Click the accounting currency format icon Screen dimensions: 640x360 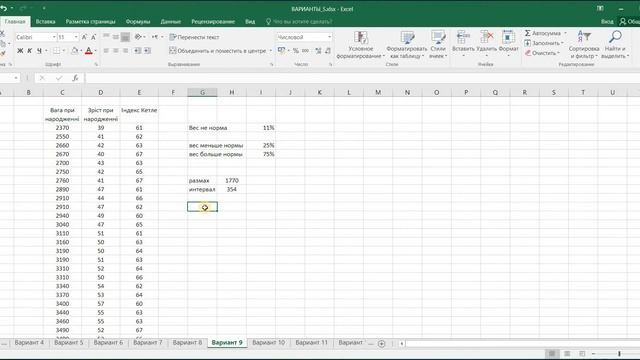[281, 51]
